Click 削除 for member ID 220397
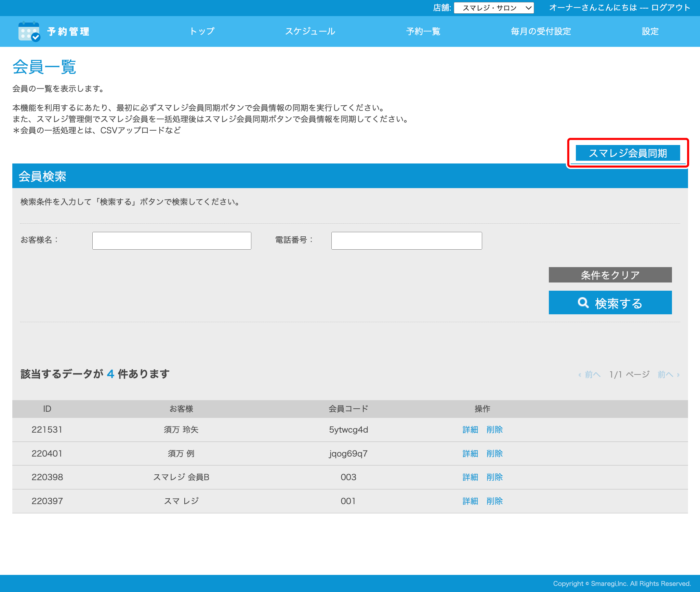The height and width of the screenshot is (592, 700). coord(494,501)
